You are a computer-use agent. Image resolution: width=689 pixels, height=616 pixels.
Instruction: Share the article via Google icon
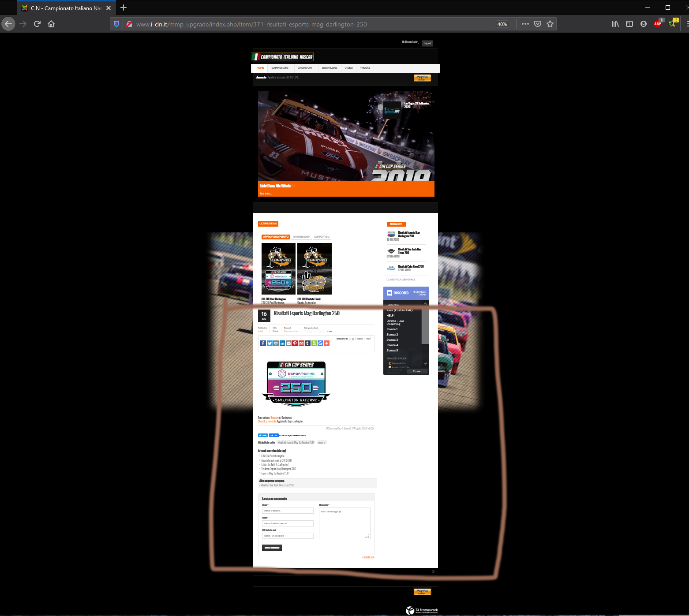click(320, 343)
